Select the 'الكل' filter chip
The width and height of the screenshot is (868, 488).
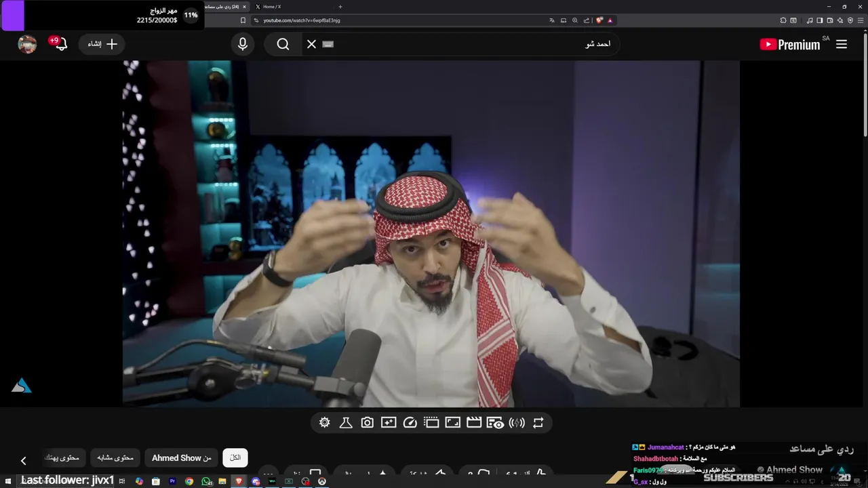(x=235, y=457)
